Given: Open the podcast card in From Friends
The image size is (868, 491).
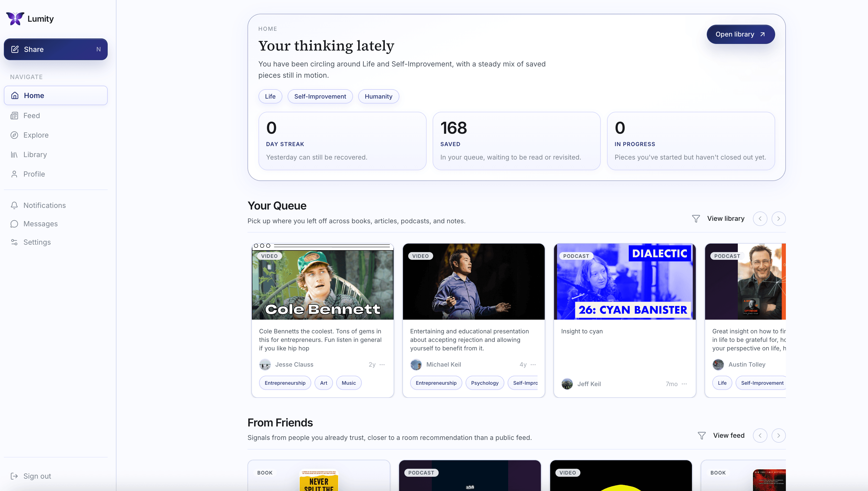Looking at the screenshot, I should [470, 476].
